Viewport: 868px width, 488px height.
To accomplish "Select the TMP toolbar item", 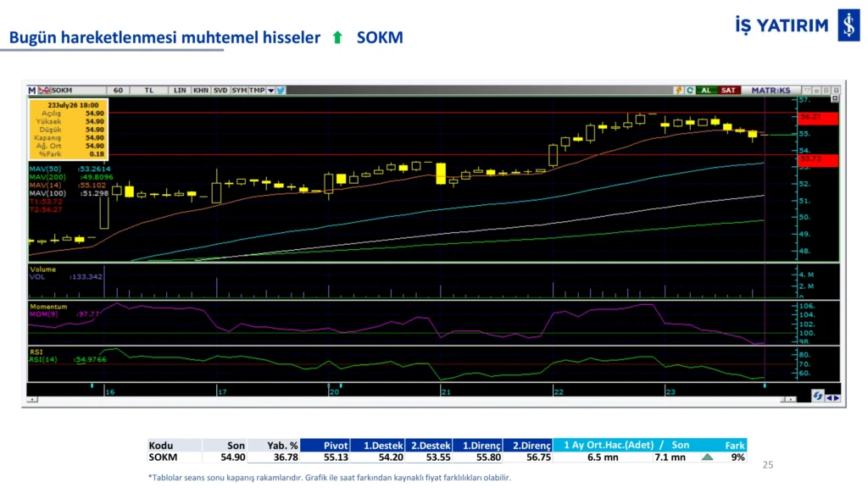I will [257, 90].
